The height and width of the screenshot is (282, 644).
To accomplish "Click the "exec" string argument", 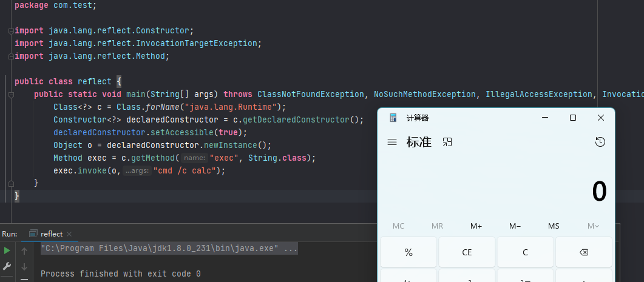I will click(x=224, y=158).
